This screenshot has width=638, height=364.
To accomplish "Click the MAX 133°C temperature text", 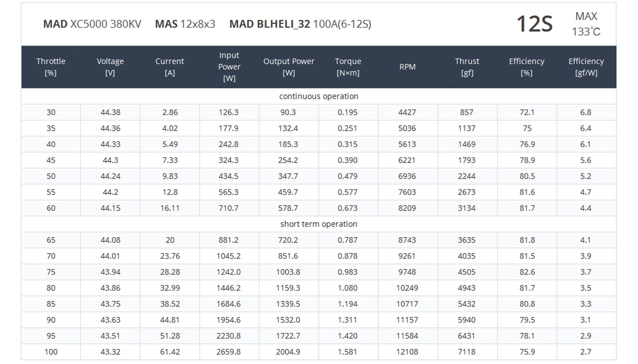I will pos(586,24).
